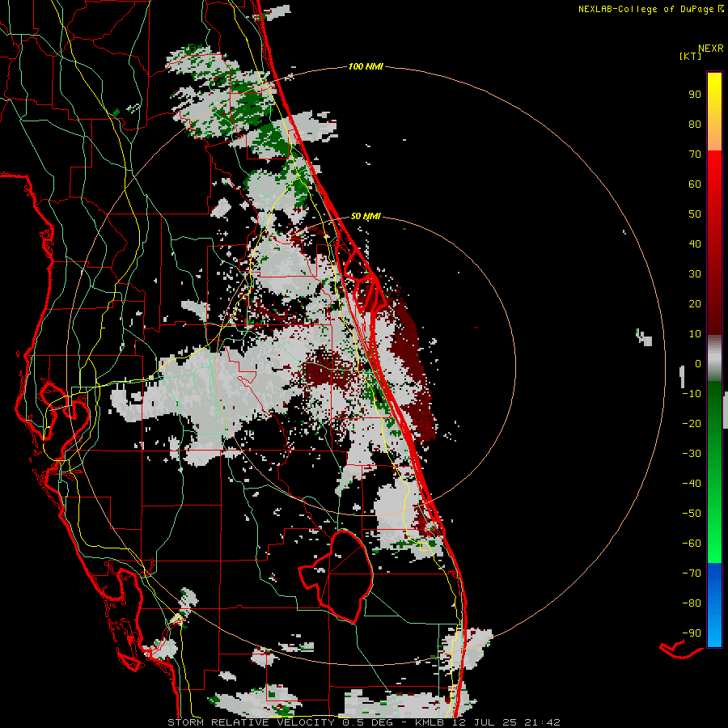Click the 100 NMI range ring label
This screenshot has width=728, height=728.
(366, 67)
